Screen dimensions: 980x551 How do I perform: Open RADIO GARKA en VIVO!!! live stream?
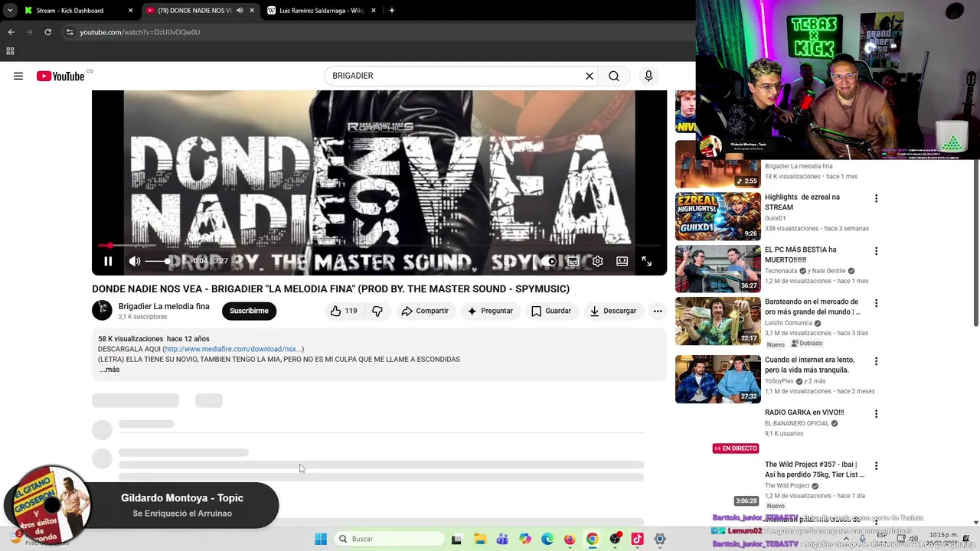[x=804, y=412]
